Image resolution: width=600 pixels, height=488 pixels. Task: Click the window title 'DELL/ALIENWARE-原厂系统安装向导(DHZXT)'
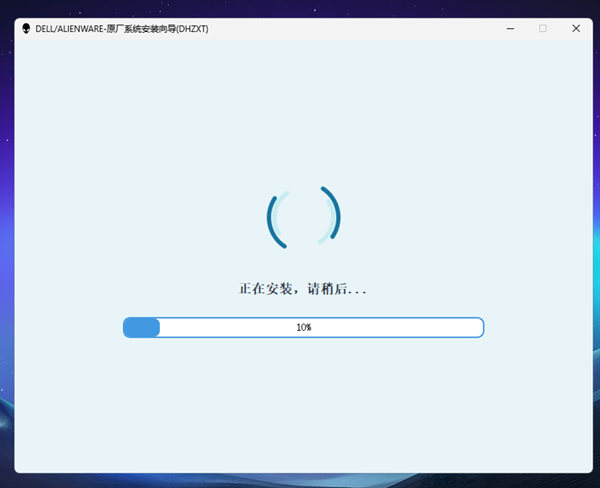(x=122, y=29)
